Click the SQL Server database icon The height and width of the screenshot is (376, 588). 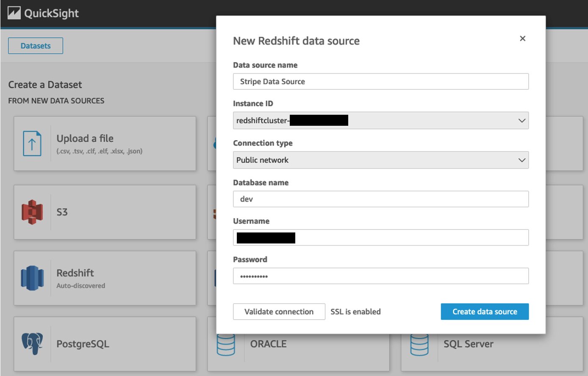(x=419, y=345)
